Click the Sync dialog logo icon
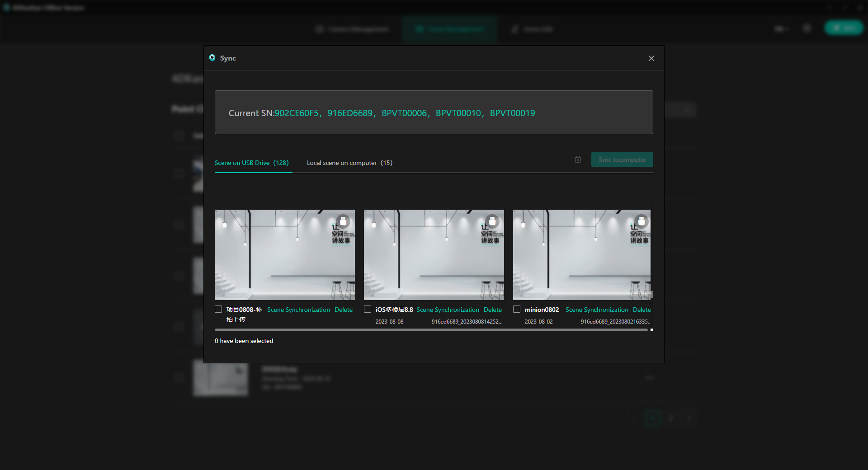 (212, 58)
